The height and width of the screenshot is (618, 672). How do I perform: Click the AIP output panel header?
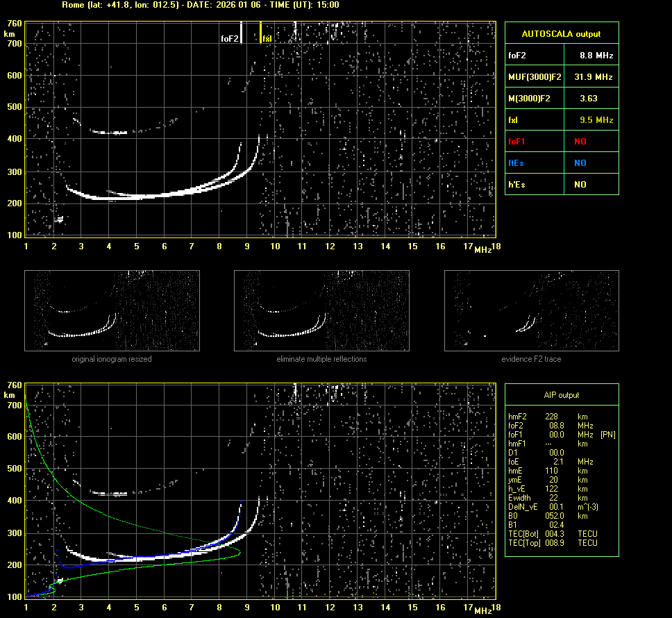click(x=561, y=395)
